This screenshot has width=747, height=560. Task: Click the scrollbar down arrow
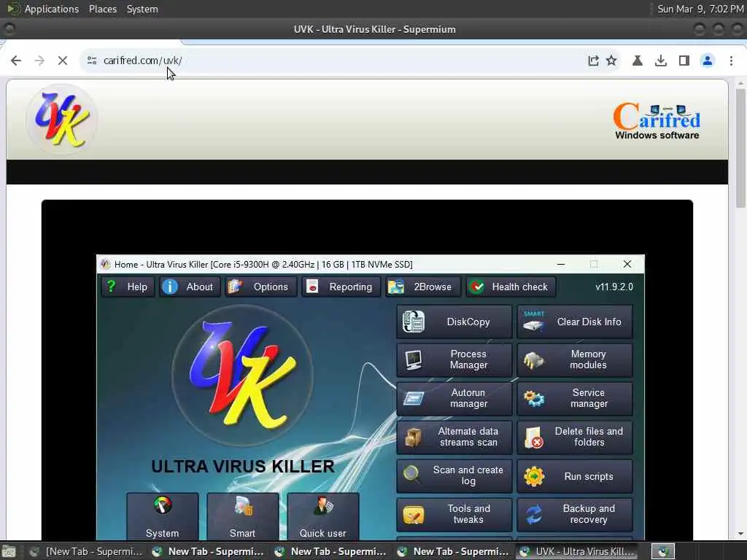(x=740, y=534)
